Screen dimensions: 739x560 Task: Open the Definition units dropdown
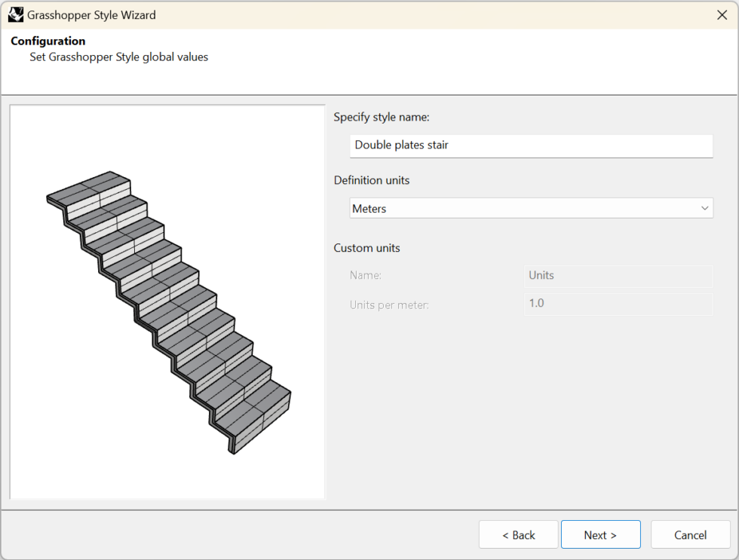click(x=531, y=207)
